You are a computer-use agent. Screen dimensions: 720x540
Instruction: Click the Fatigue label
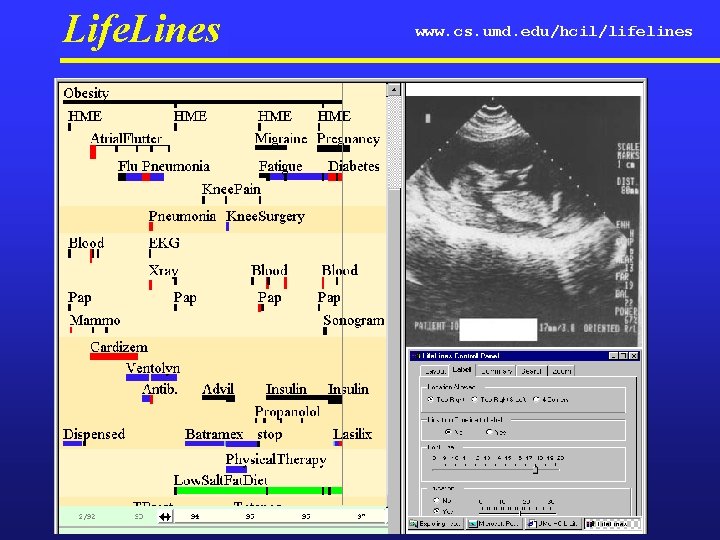point(281,166)
